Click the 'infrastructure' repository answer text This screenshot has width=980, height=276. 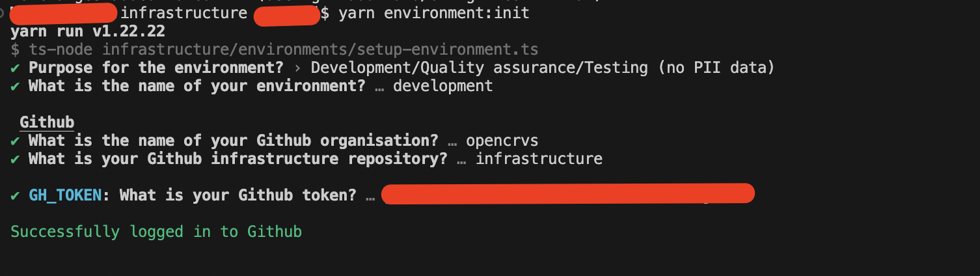(x=539, y=159)
